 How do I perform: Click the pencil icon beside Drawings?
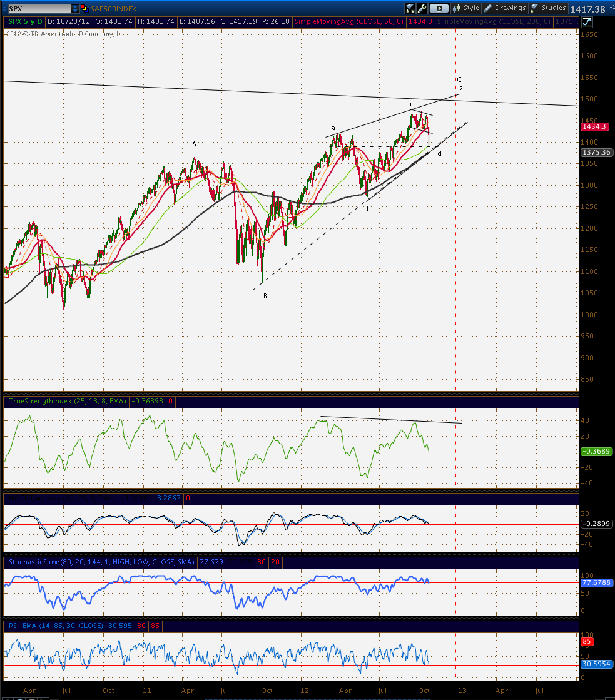(x=488, y=8)
